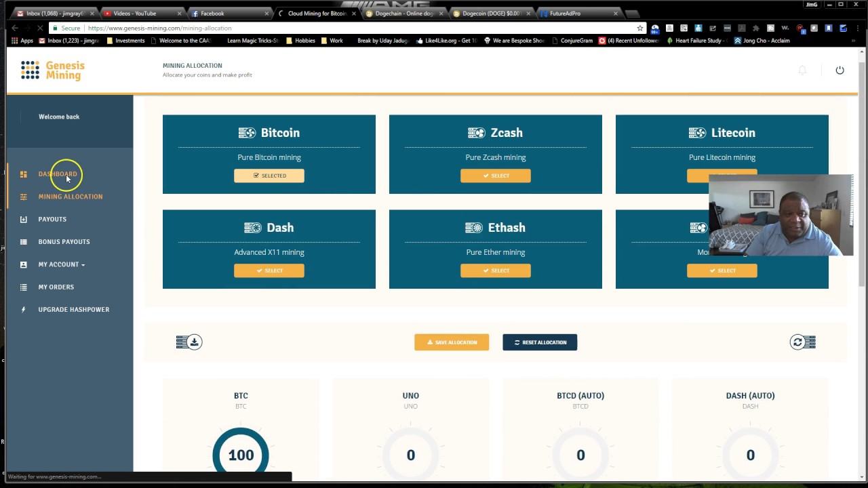The height and width of the screenshot is (488, 868).
Task: Open the Dashboard sidebar item
Action: click(58, 174)
